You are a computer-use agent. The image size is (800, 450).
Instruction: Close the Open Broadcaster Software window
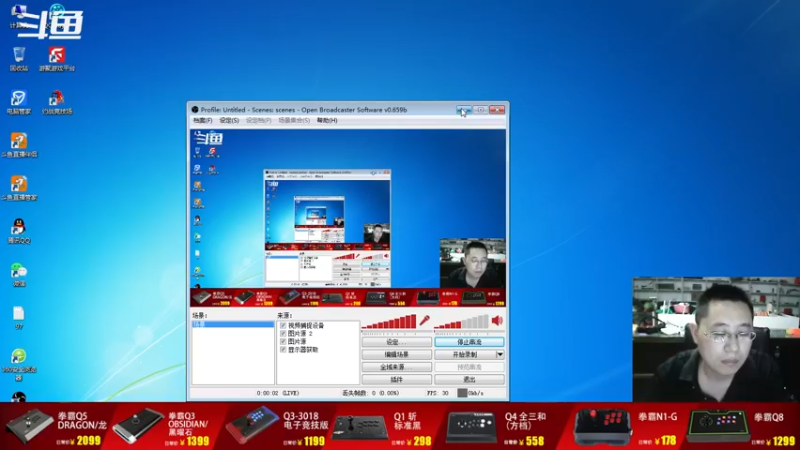(497, 110)
